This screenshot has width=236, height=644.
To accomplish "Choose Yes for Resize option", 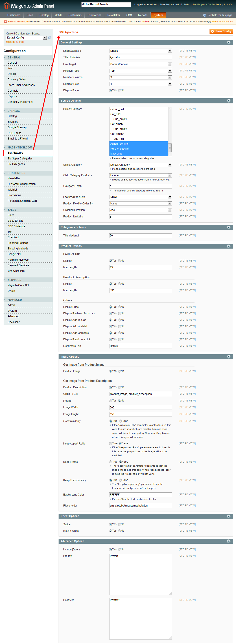I will (110, 401).
